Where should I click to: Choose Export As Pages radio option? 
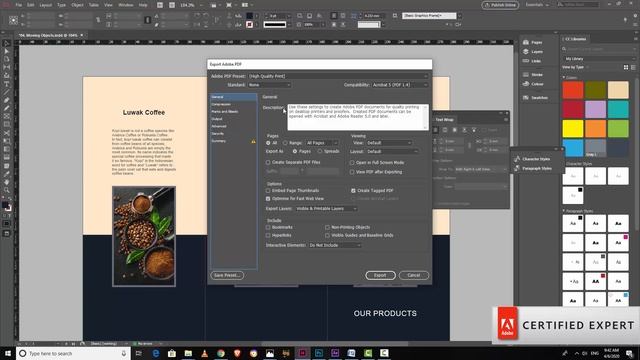[x=295, y=151]
